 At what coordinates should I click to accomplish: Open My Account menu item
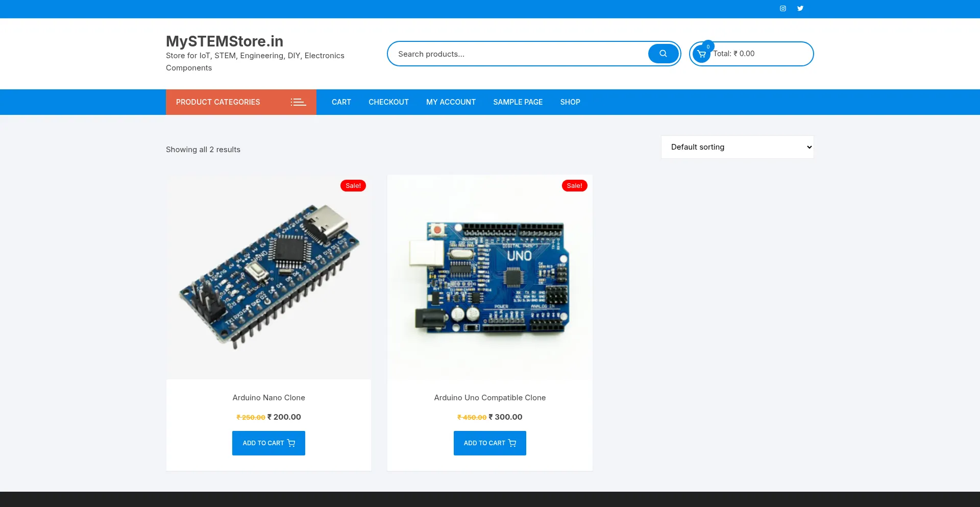pos(451,102)
